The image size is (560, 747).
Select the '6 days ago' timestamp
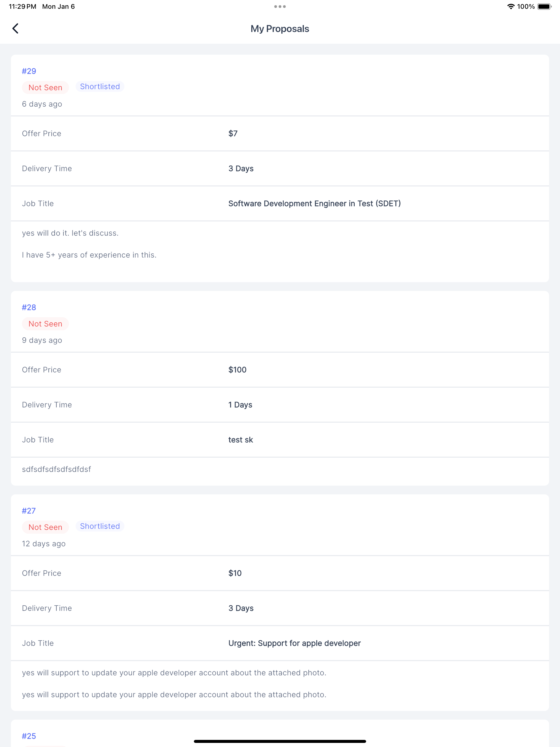click(42, 104)
